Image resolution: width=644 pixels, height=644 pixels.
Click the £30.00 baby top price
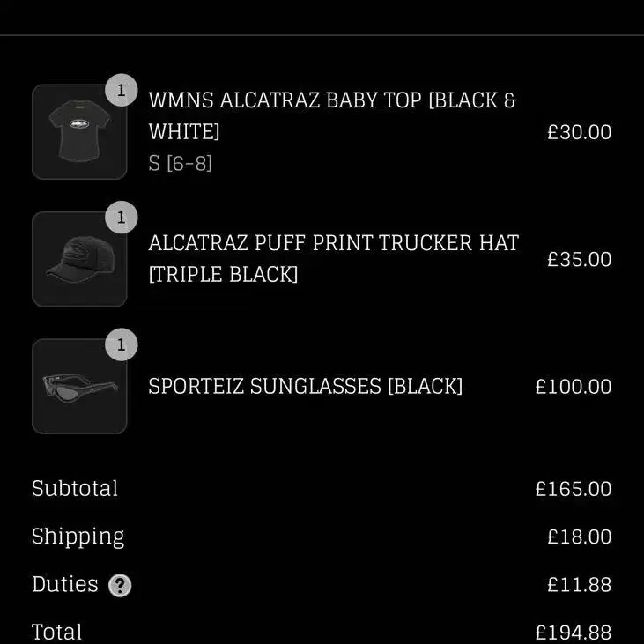click(x=579, y=132)
